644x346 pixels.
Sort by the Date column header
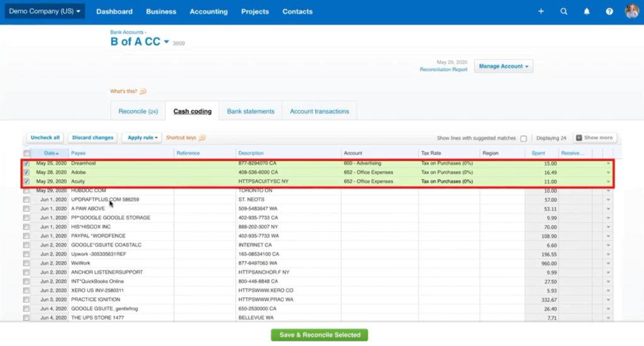click(x=49, y=153)
